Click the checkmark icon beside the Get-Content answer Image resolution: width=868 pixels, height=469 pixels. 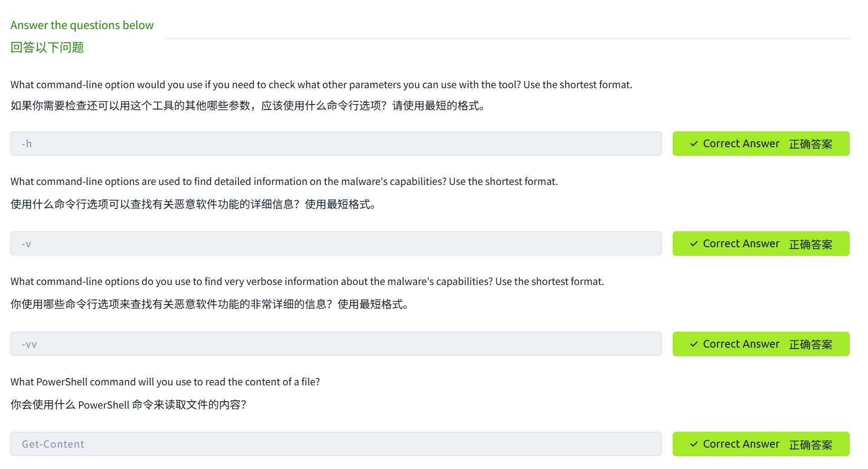(694, 444)
